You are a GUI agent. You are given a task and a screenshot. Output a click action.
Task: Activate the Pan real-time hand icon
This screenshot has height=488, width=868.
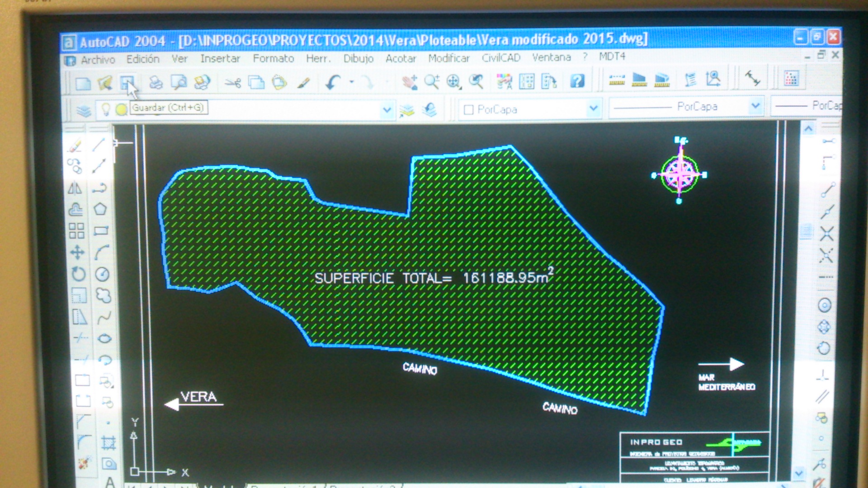tap(410, 82)
